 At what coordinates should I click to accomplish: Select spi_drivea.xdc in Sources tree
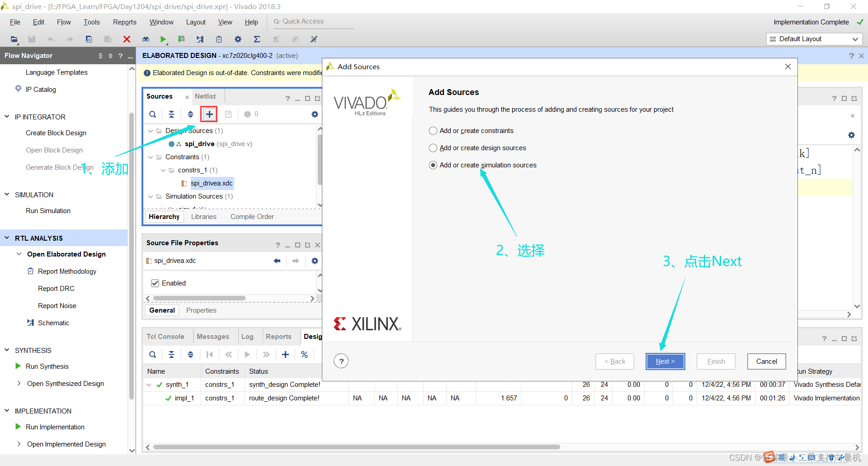pos(212,183)
